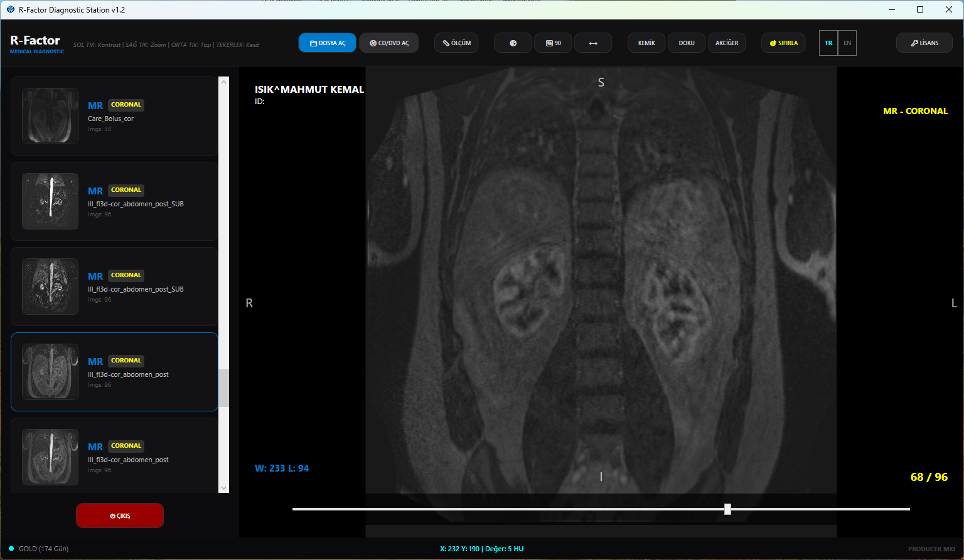
Task: Switch language to EN
Action: (847, 43)
